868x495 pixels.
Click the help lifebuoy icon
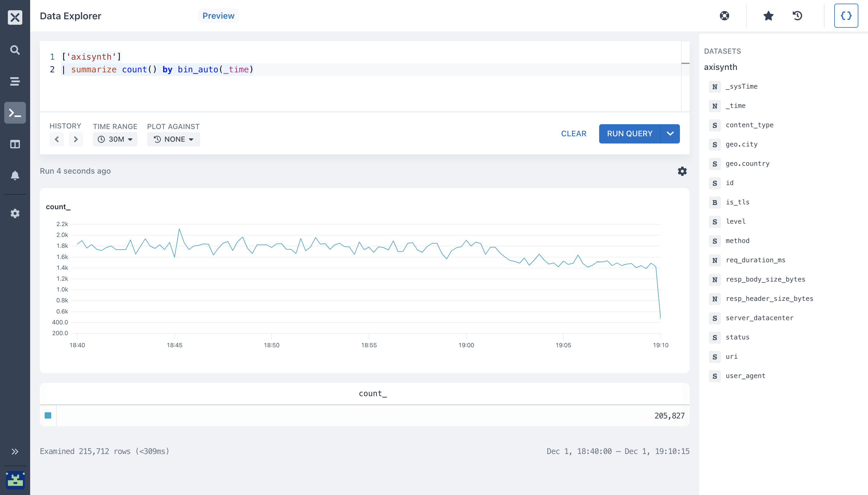coord(725,16)
